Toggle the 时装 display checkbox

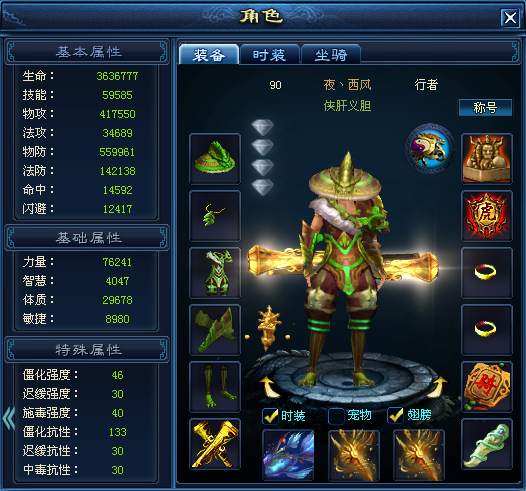[270, 416]
